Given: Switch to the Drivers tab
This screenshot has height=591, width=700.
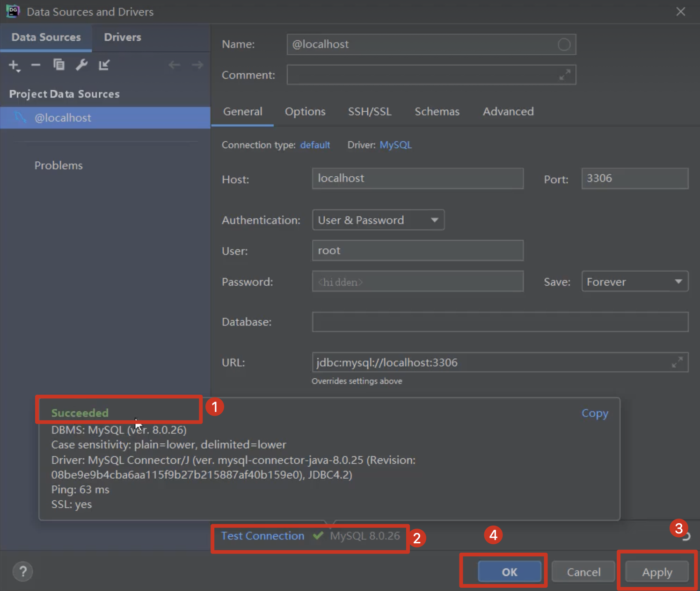Looking at the screenshot, I should click(x=123, y=37).
